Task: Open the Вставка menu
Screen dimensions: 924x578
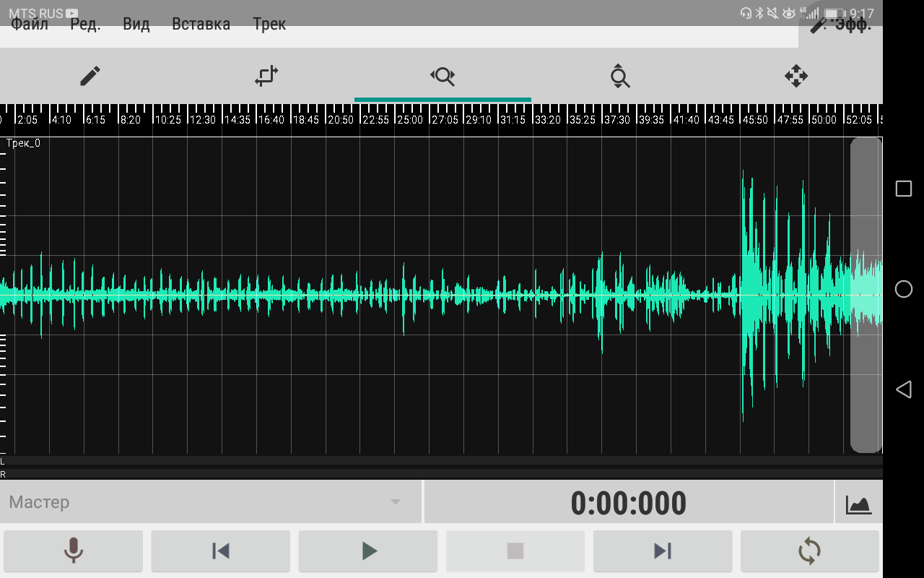Action: pyautogui.click(x=201, y=24)
